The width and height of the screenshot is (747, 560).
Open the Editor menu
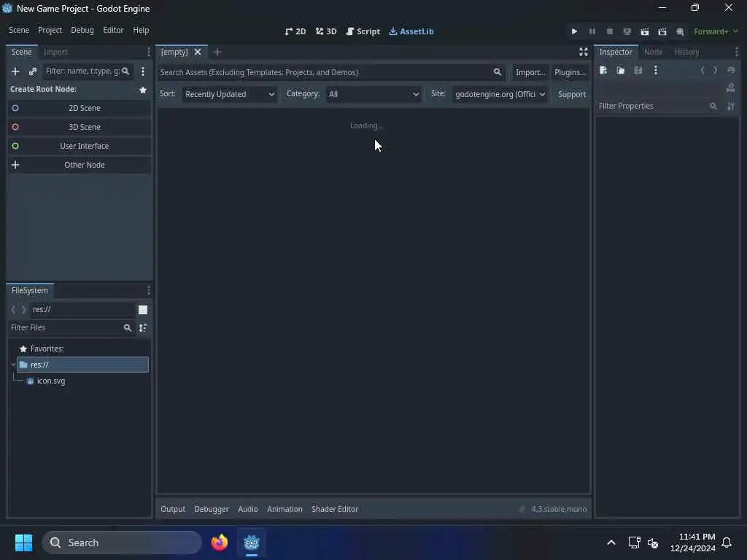pyautogui.click(x=113, y=30)
